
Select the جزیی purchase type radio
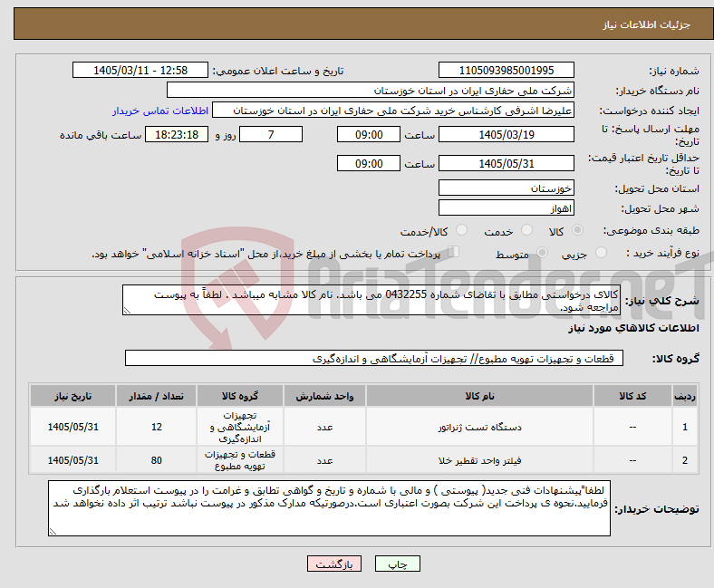(x=601, y=253)
